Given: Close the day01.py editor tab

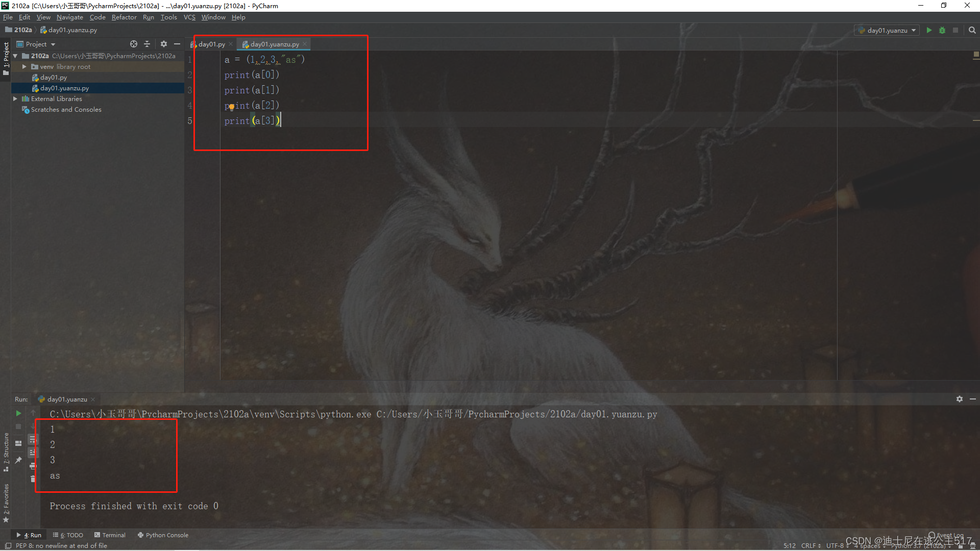Looking at the screenshot, I should (x=231, y=44).
